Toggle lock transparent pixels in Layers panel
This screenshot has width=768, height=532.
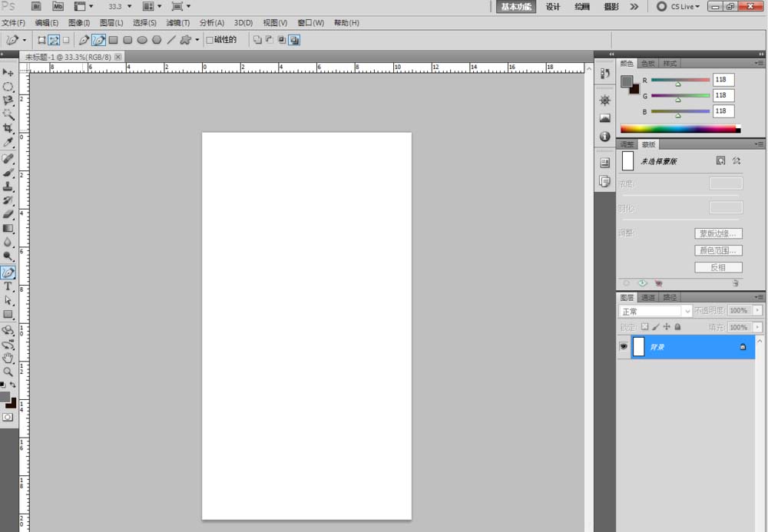[x=645, y=327]
